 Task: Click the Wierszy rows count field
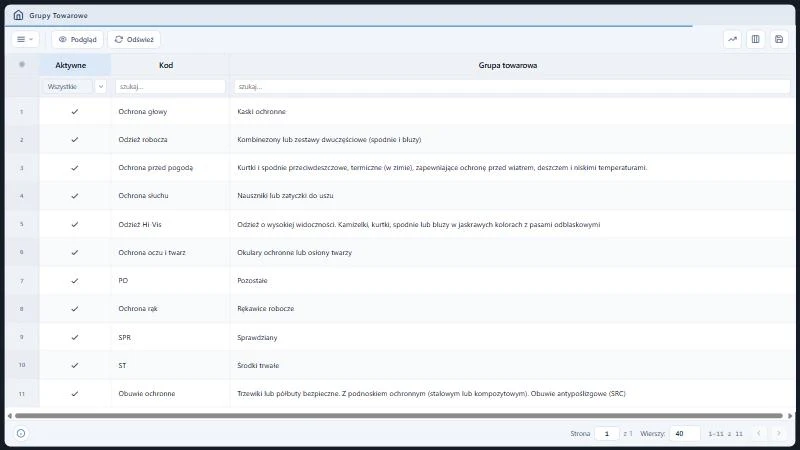click(x=684, y=433)
